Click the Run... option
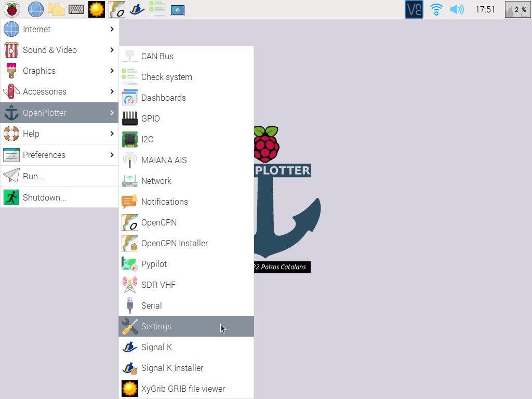The width and height of the screenshot is (532, 399). 32,176
